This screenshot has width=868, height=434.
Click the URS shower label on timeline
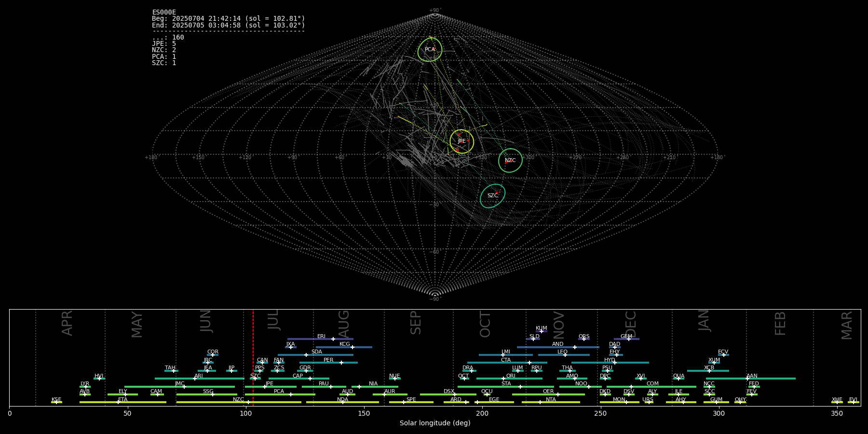tap(648, 400)
